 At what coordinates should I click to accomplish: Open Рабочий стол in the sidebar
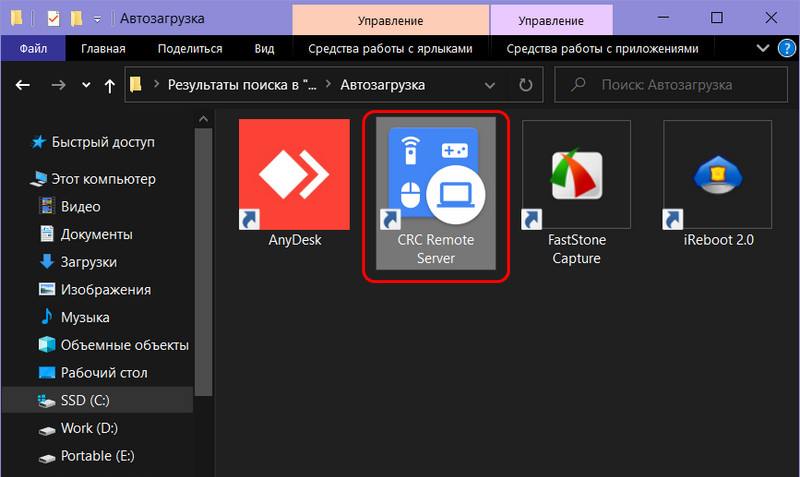coord(104,372)
